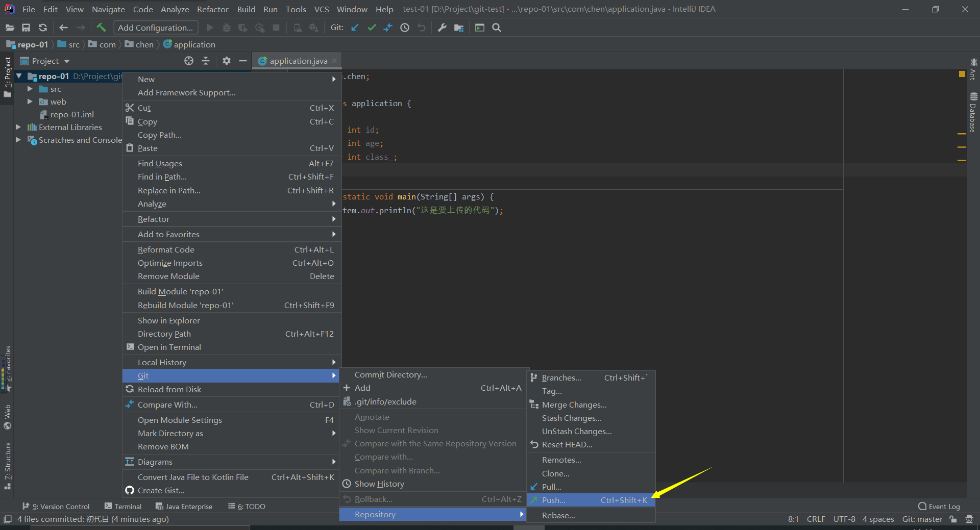The width and height of the screenshot is (980, 530).
Task: Expand the web folder
Action: pos(30,102)
